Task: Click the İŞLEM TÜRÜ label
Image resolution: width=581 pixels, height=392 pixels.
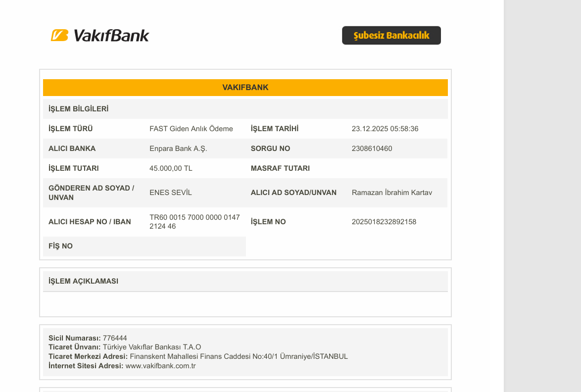Action: pyautogui.click(x=70, y=129)
